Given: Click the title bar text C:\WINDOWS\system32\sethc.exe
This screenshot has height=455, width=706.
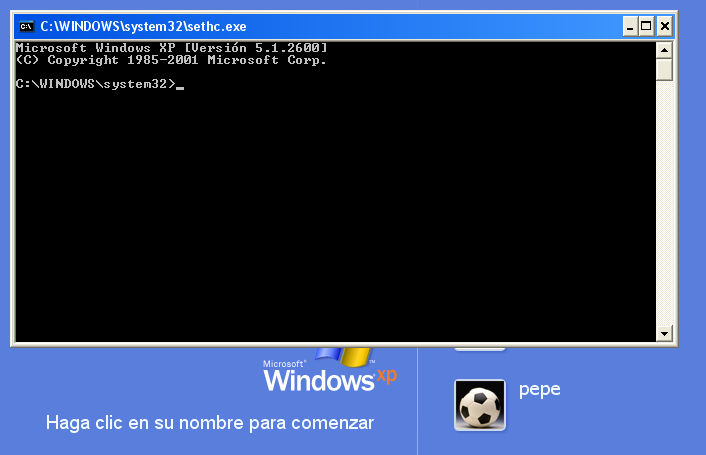Looking at the screenshot, I should 143,27.
